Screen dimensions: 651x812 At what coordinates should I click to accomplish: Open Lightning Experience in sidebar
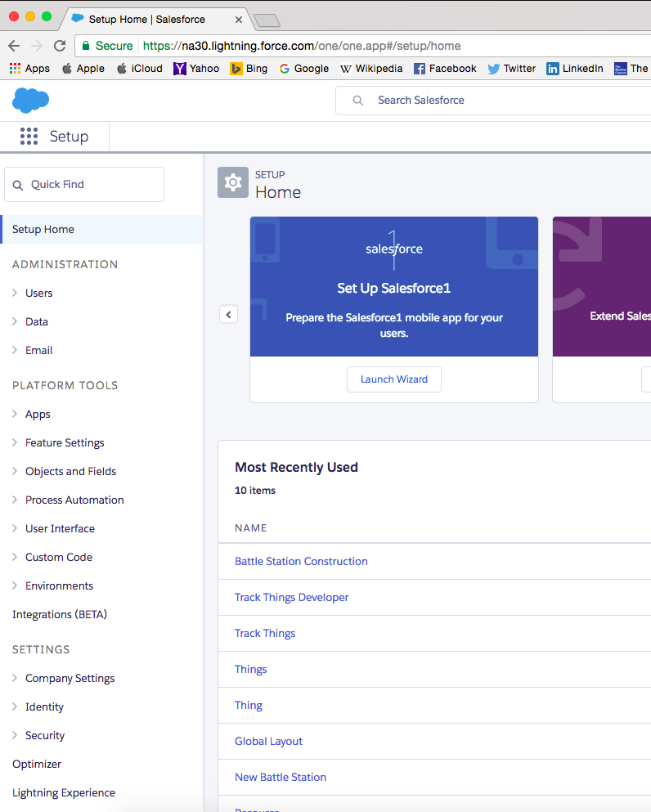(x=64, y=793)
